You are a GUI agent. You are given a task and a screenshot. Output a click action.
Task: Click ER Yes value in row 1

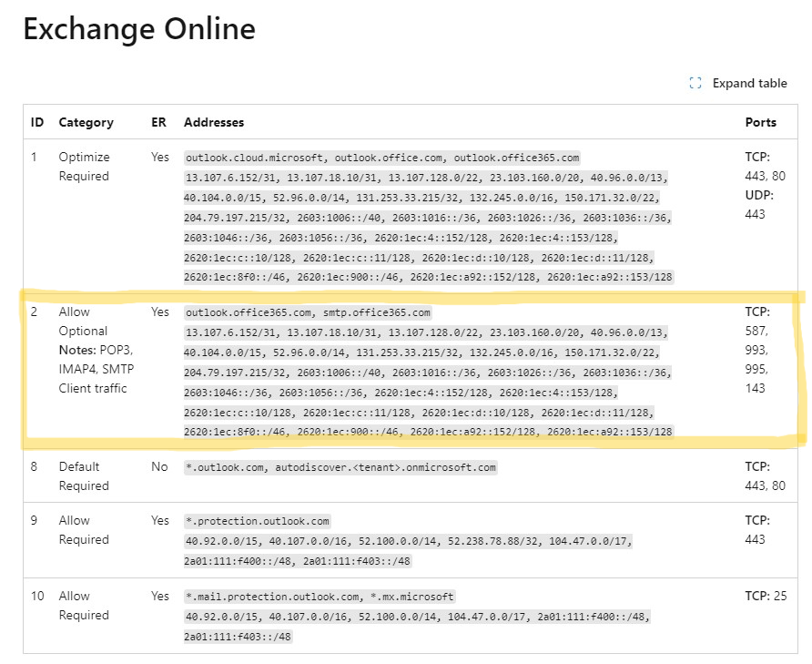pos(160,157)
